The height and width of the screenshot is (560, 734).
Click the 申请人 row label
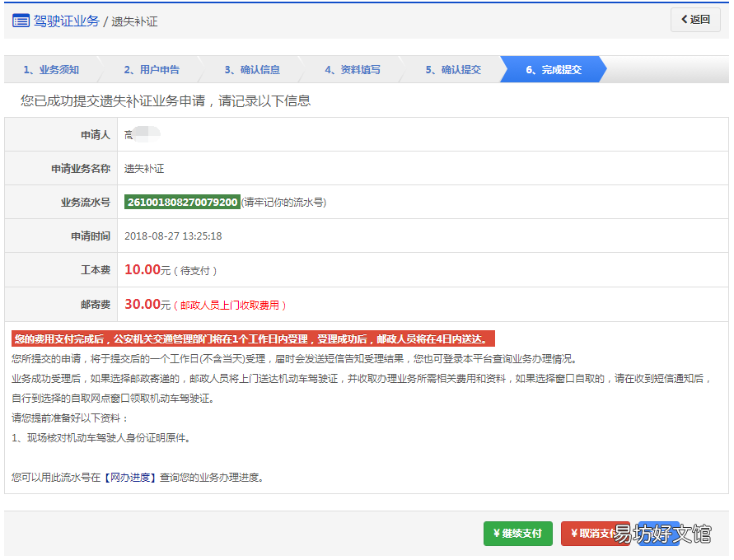point(96,135)
